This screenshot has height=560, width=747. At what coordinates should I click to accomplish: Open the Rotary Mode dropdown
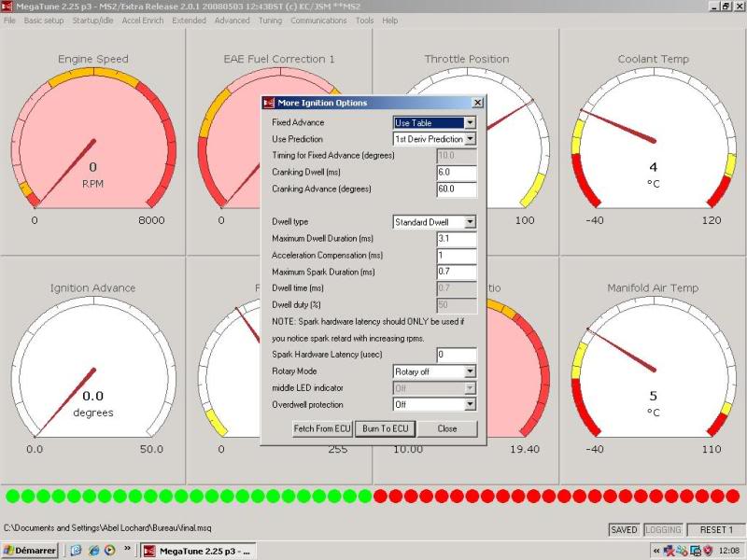click(470, 371)
